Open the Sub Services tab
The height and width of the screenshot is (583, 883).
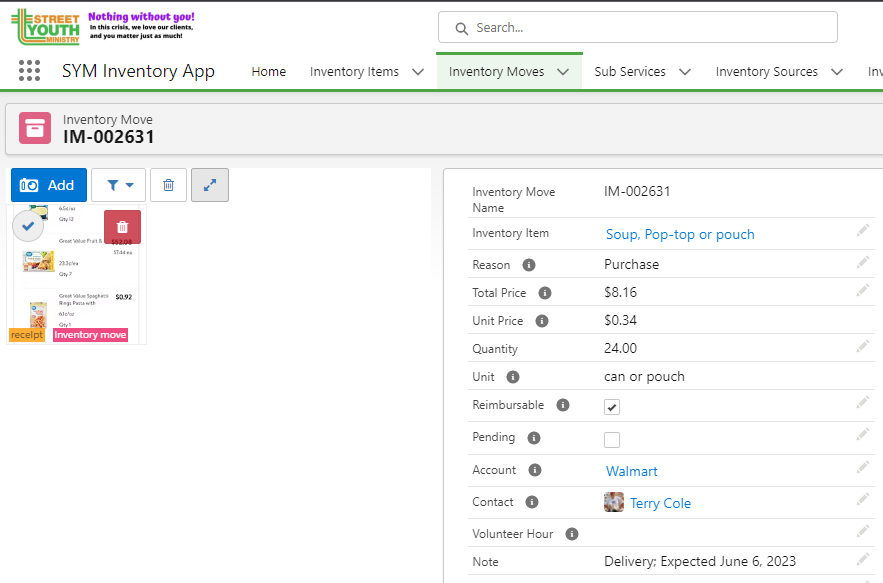[x=630, y=72]
